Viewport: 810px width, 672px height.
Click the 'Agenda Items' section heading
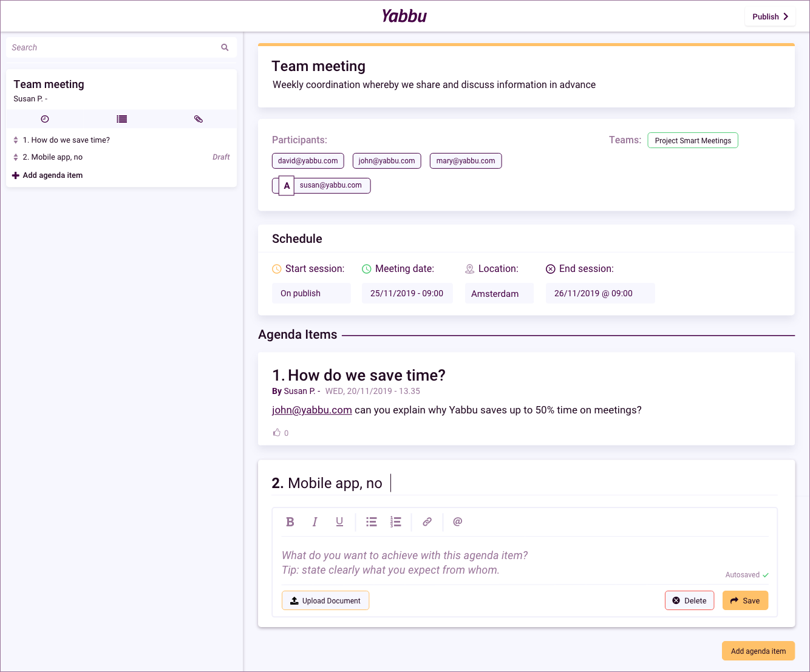click(298, 334)
